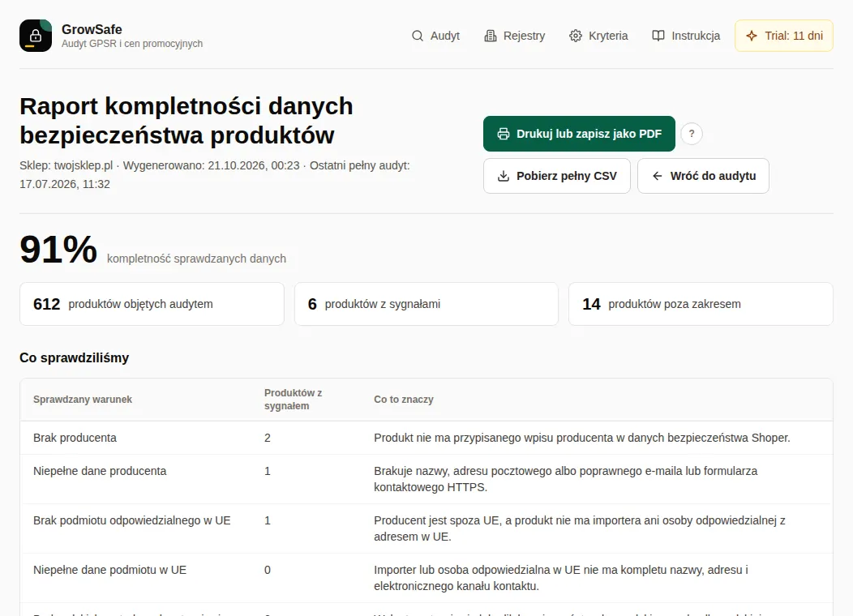
Task: Click the Sklep: twojsklep.pl metadata line
Action: click(x=215, y=174)
